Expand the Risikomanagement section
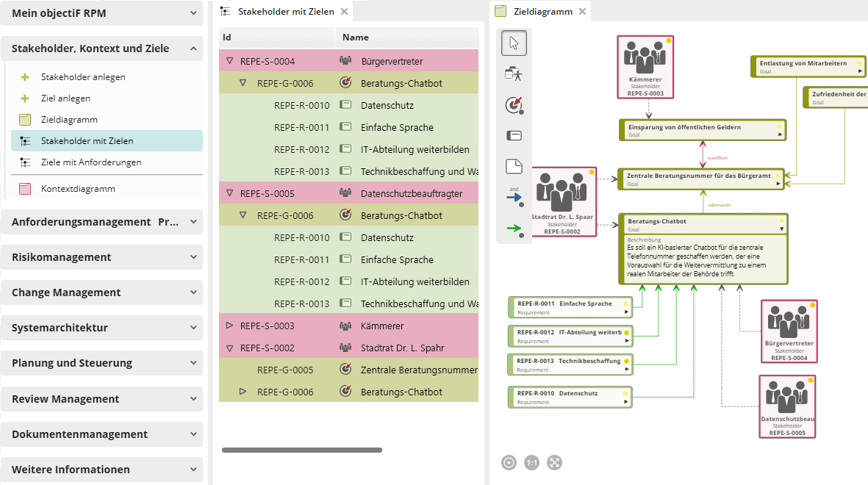The image size is (868, 485). coord(193,257)
